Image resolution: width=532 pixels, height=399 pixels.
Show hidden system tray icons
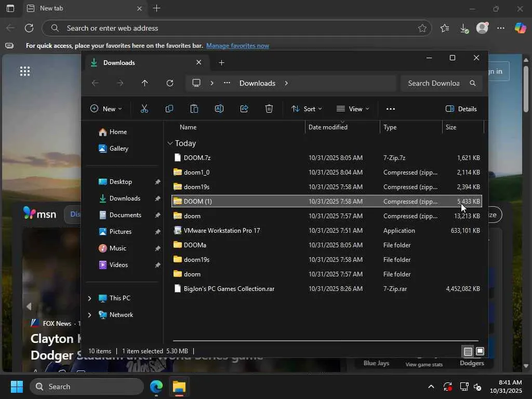tap(431, 387)
